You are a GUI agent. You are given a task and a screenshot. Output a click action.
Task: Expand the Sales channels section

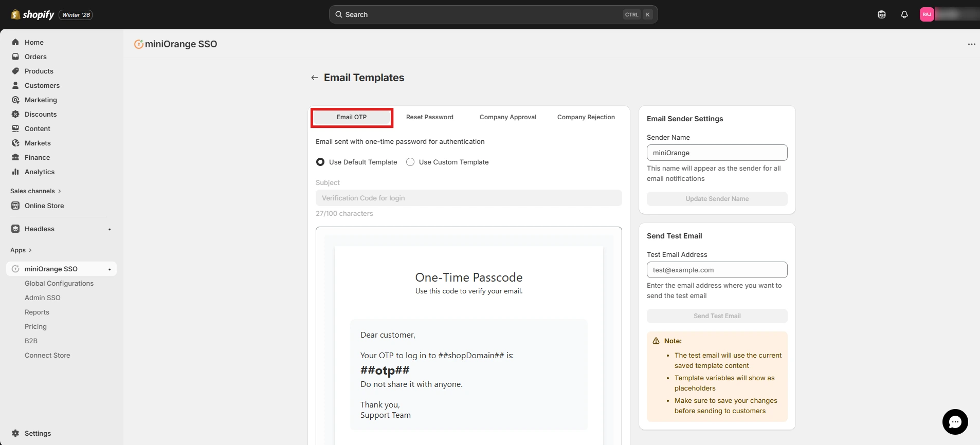(35, 191)
